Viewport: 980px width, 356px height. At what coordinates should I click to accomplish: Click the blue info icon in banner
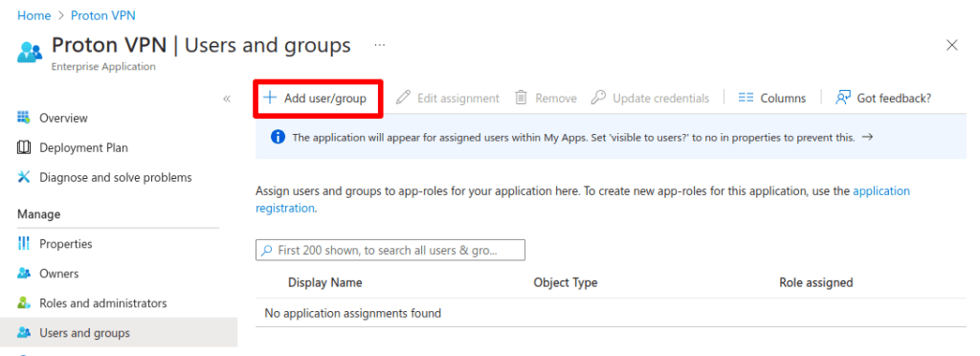point(278,138)
